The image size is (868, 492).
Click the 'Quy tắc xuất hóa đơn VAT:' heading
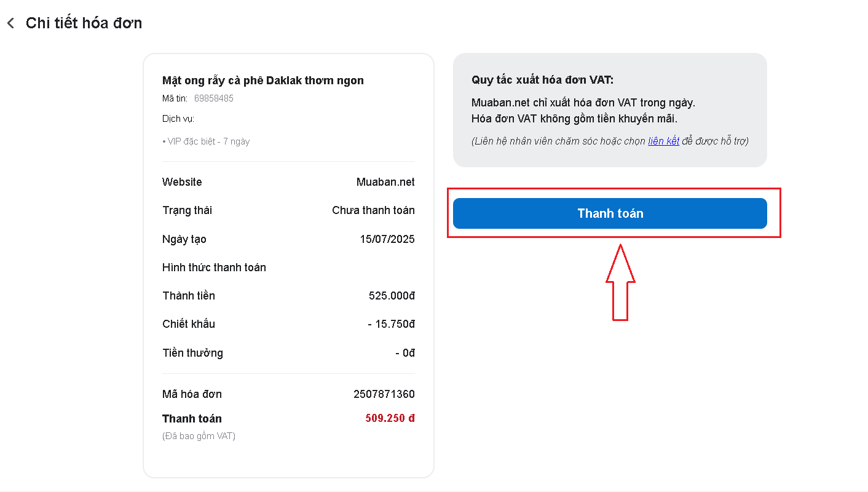[x=542, y=80]
